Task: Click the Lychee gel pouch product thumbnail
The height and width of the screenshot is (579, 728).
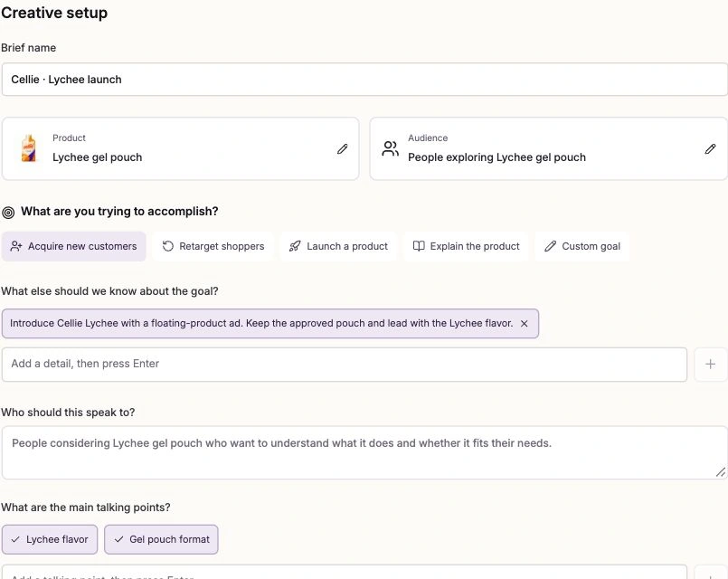Action: [x=28, y=148]
